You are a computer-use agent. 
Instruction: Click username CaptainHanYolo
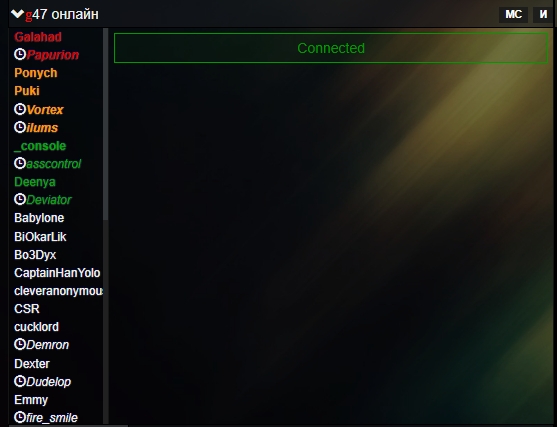click(57, 273)
